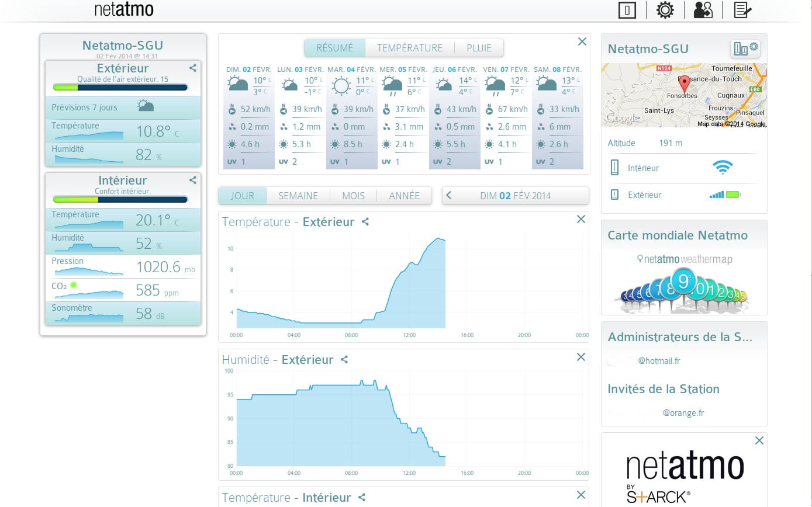
Task: Open user accounts icon in header
Action: (x=703, y=10)
